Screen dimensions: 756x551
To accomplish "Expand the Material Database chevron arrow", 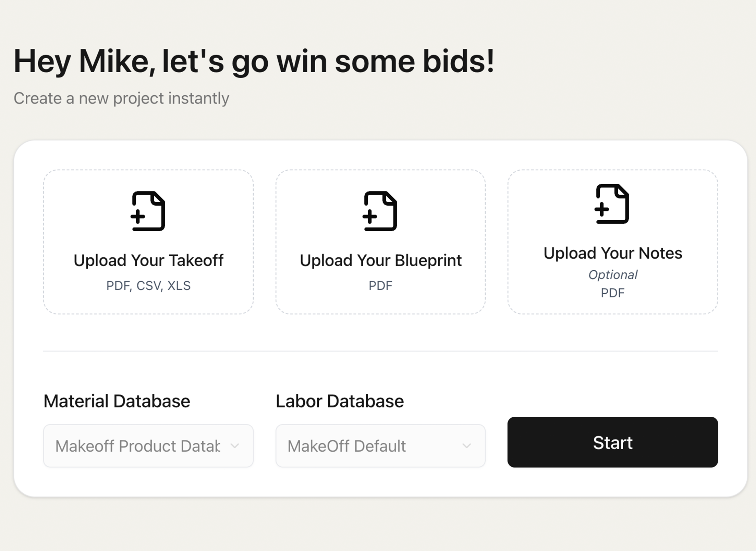I will tap(235, 446).
